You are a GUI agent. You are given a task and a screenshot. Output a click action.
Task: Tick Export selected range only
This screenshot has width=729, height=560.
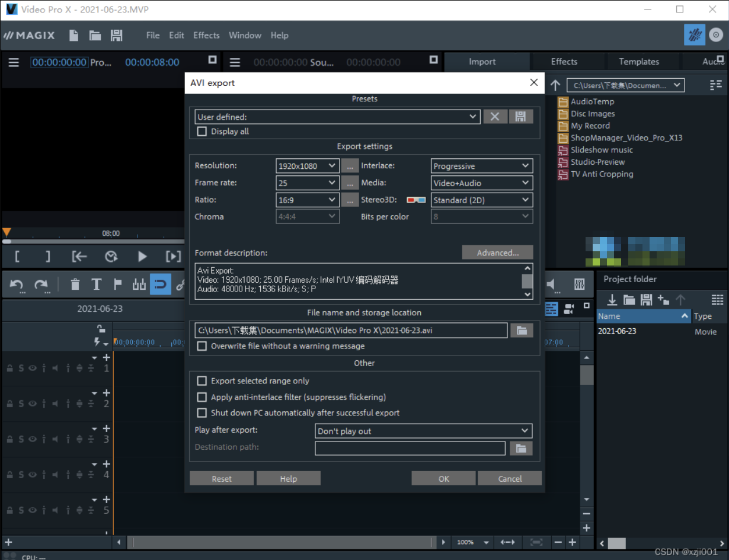coord(202,381)
